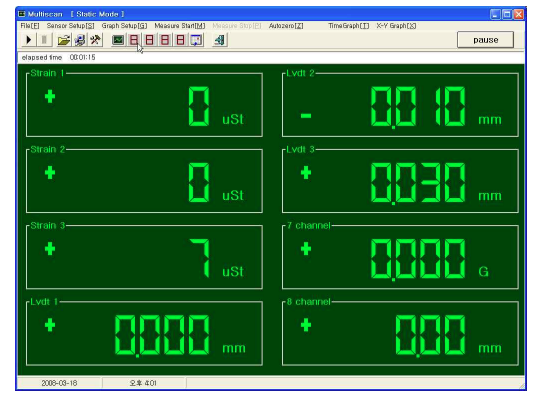Select the Strain 1 panel label
The height and width of the screenshot is (399, 536).
[x=47, y=73]
